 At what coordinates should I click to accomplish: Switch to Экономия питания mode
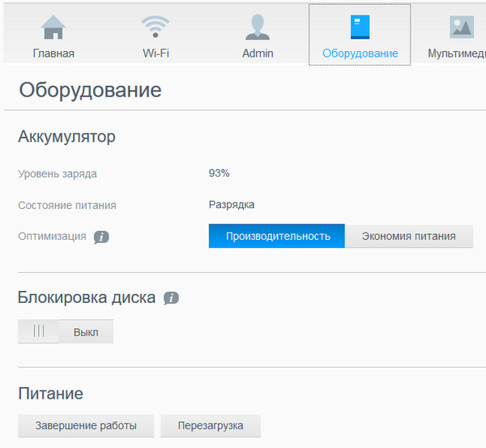click(408, 237)
